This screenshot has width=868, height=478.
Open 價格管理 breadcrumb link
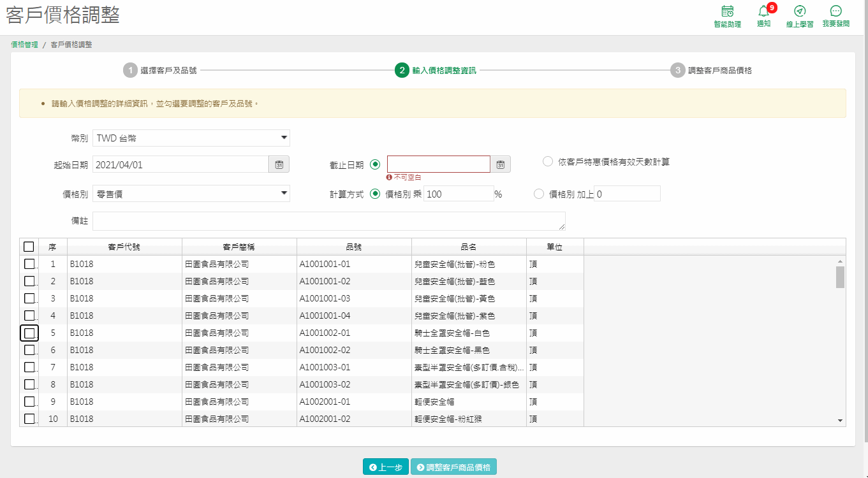tap(24, 45)
